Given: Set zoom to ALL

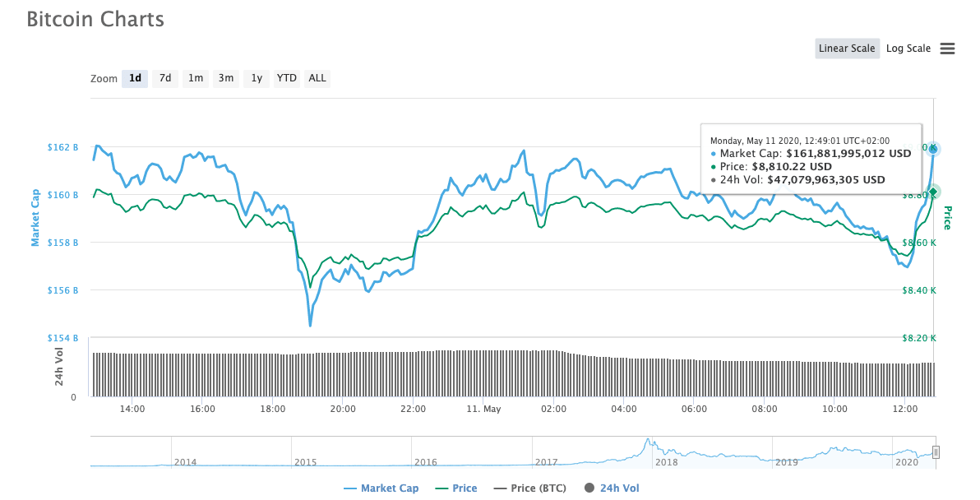Looking at the screenshot, I should click(317, 78).
